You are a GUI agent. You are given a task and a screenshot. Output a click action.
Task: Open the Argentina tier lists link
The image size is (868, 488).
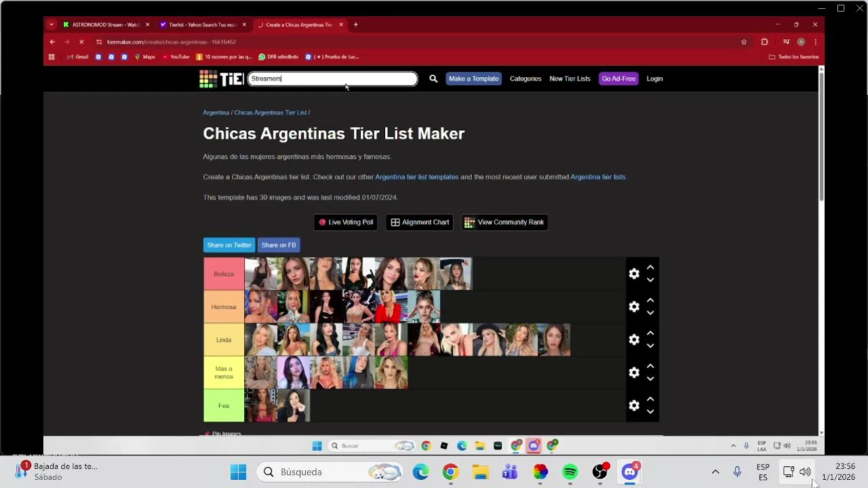coord(597,177)
